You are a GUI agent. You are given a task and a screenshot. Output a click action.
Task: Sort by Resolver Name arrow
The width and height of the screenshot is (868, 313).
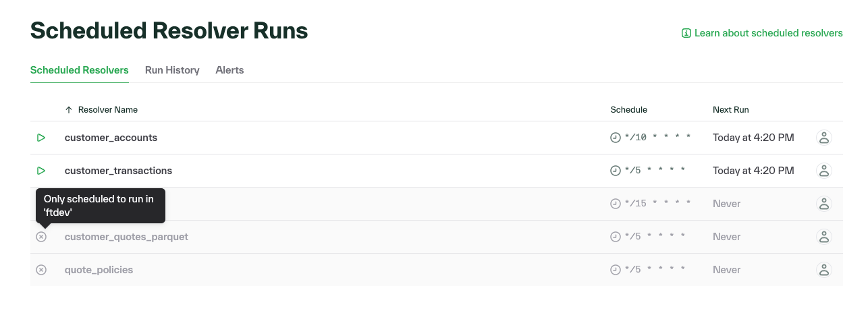[68, 110]
